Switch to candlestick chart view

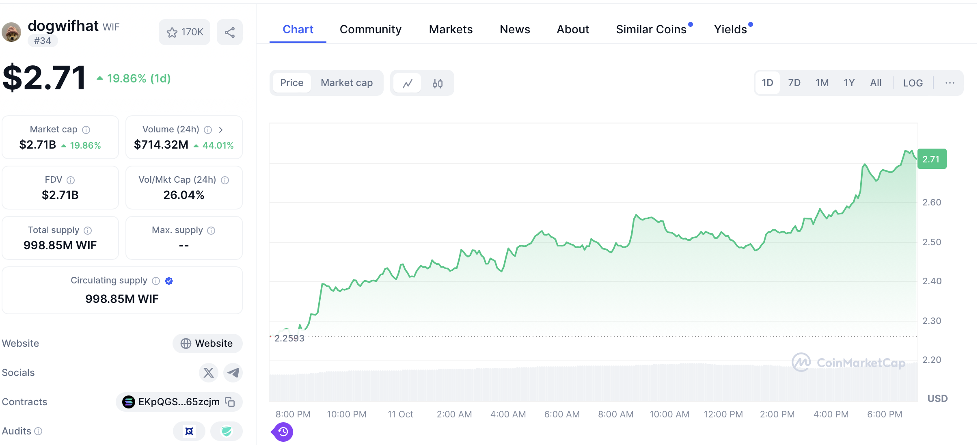pyautogui.click(x=437, y=83)
